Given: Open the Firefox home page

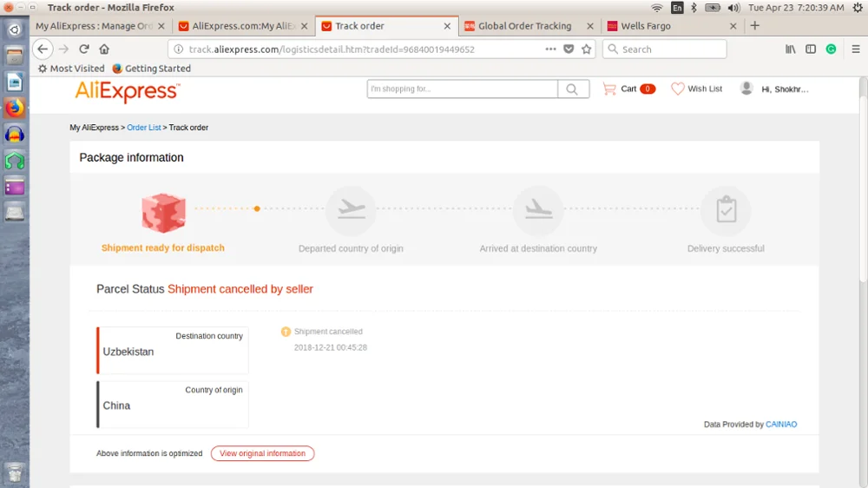Looking at the screenshot, I should point(104,49).
